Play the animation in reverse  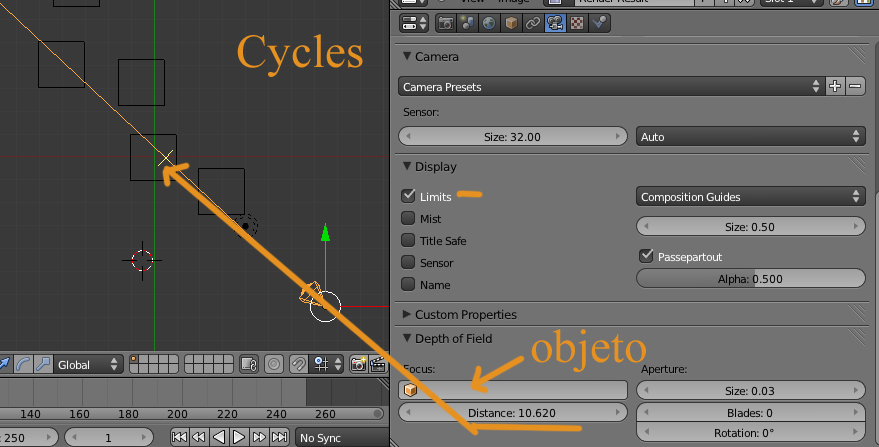pos(219,437)
